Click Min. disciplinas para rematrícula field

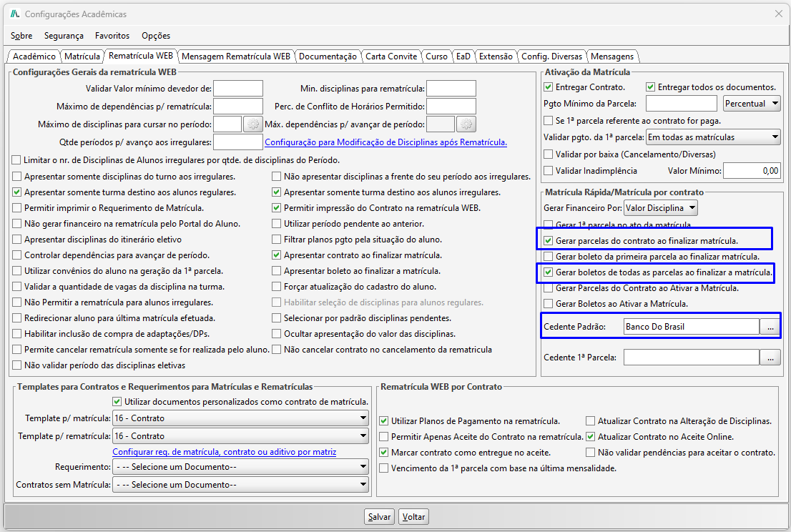pos(451,88)
